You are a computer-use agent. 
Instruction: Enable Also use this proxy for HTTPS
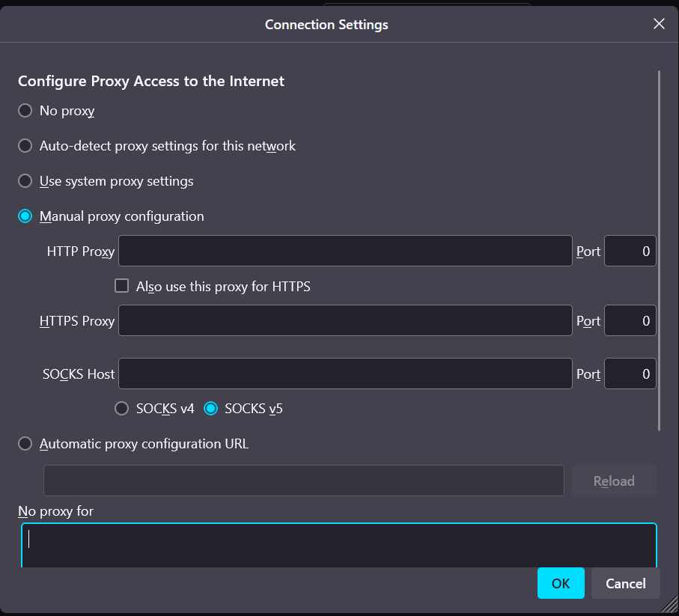122,286
